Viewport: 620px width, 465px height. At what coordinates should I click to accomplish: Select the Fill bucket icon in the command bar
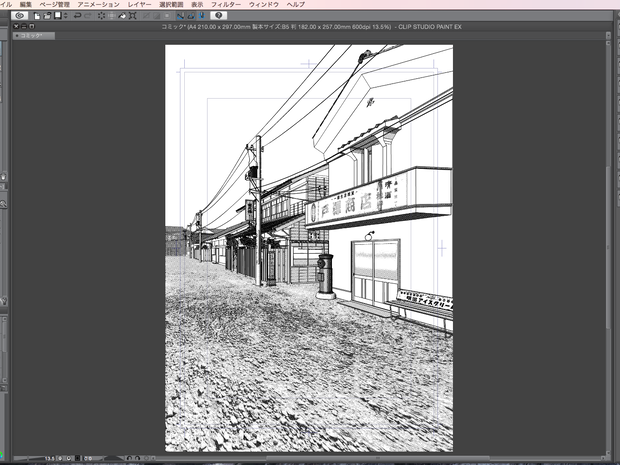[x=122, y=16]
